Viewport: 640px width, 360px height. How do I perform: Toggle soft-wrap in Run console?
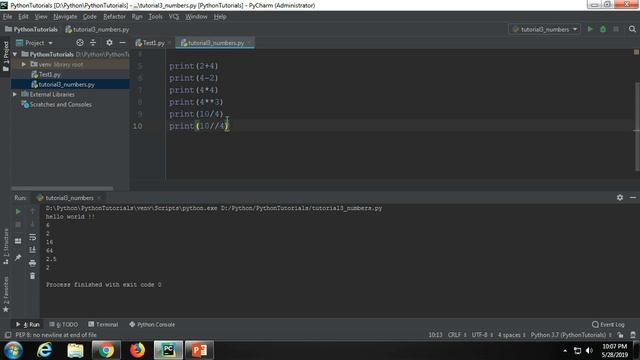point(32,237)
